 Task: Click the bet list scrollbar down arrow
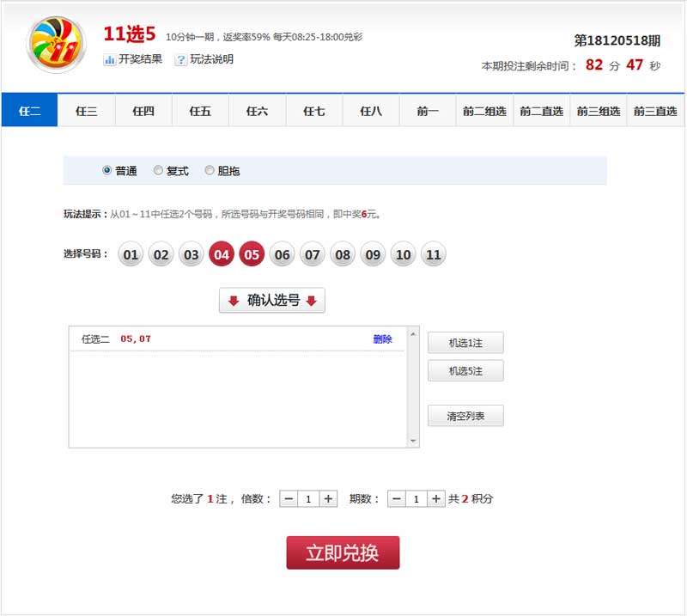click(x=413, y=441)
